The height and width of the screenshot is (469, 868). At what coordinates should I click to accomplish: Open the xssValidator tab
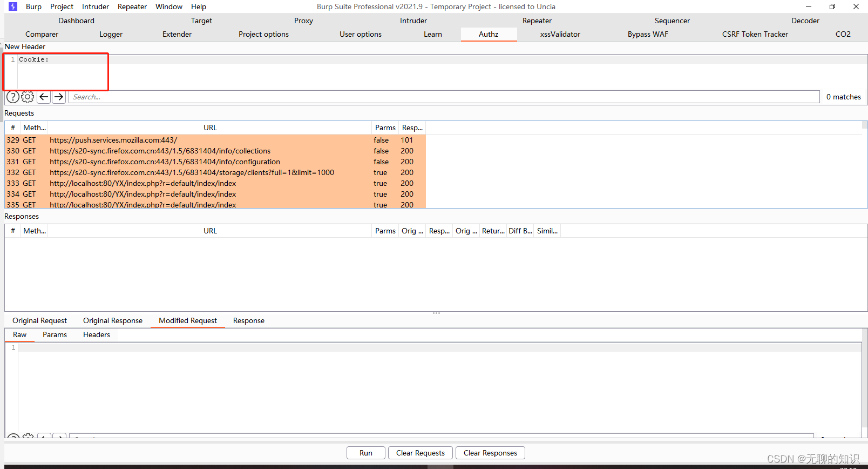[560, 34]
